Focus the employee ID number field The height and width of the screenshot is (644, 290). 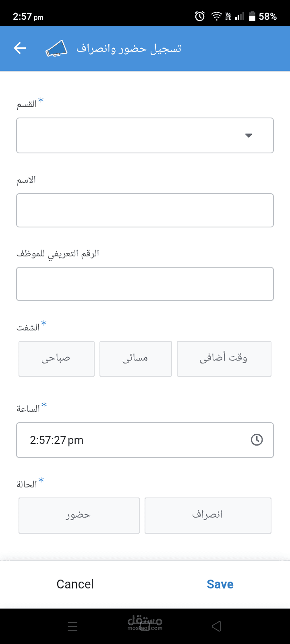click(145, 284)
